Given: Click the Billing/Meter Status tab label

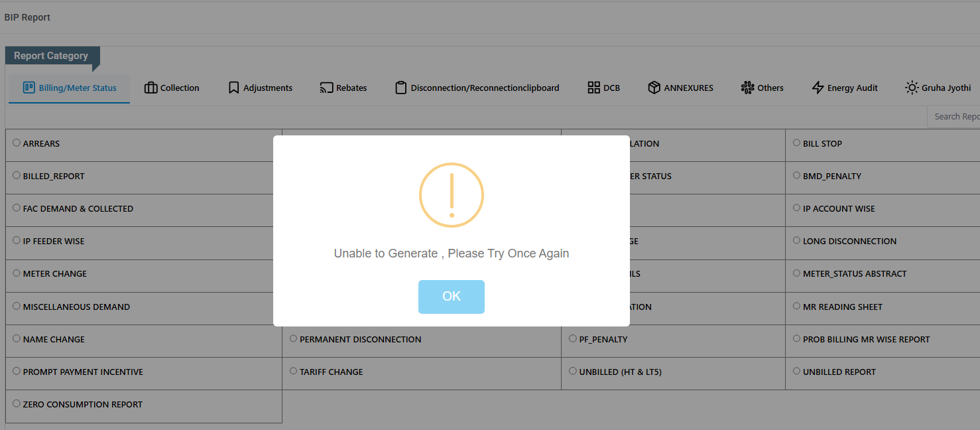Looking at the screenshot, I should point(78,88).
